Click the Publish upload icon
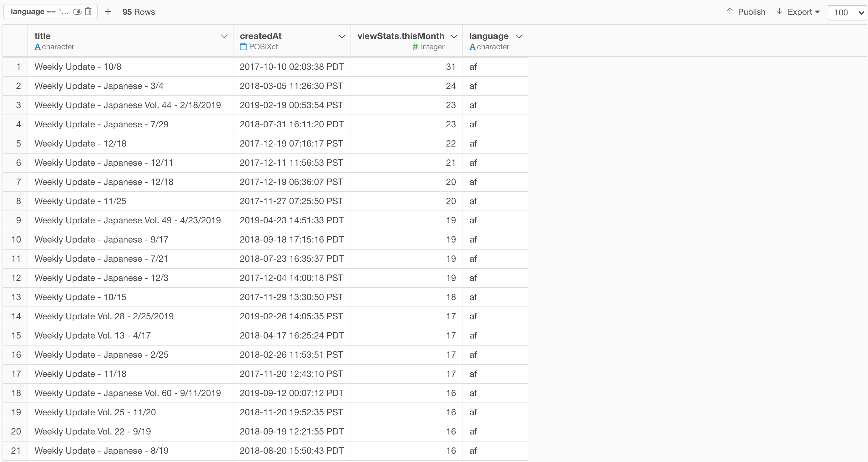Image resolution: width=868 pixels, height=462 pixels. point(730,12)
